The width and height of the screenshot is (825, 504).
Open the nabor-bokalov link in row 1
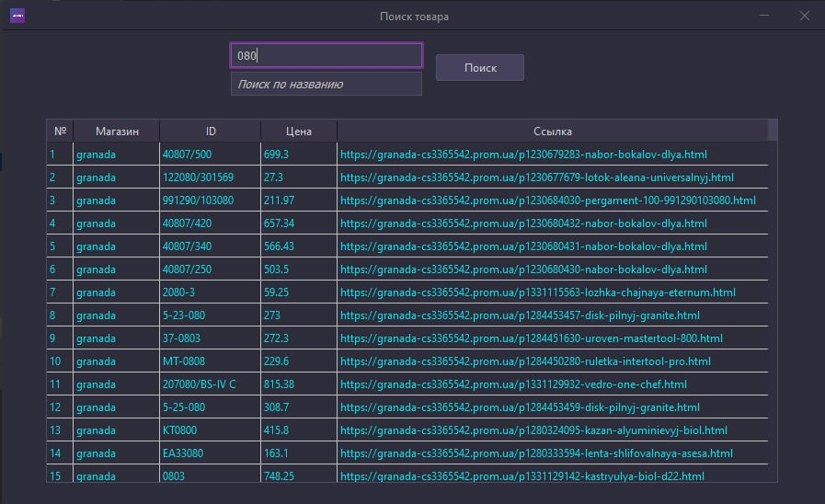[523, 155]
